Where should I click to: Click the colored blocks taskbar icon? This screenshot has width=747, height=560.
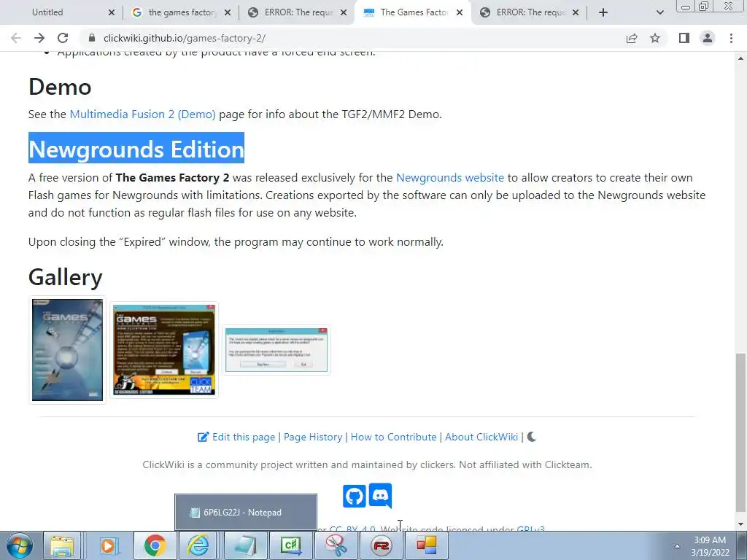click(426, 545)
